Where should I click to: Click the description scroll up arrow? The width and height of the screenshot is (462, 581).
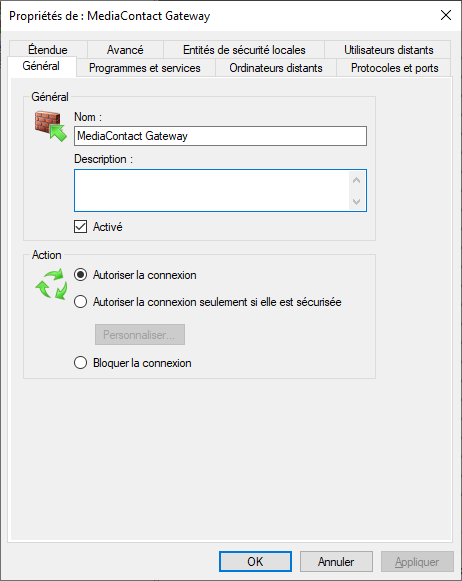tap(356, 180)
